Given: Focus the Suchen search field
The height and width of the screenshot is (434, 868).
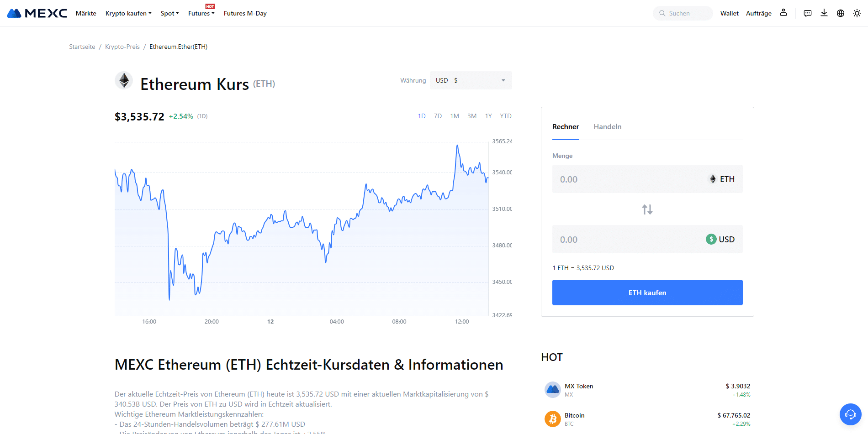Looking at the screenshot, I should point(683,13).
